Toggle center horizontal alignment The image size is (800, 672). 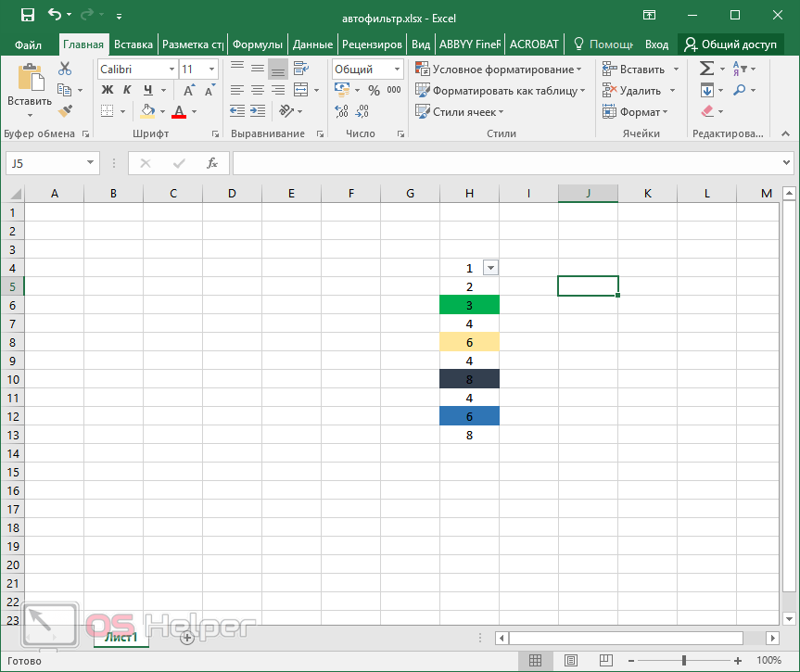(257, 90)
